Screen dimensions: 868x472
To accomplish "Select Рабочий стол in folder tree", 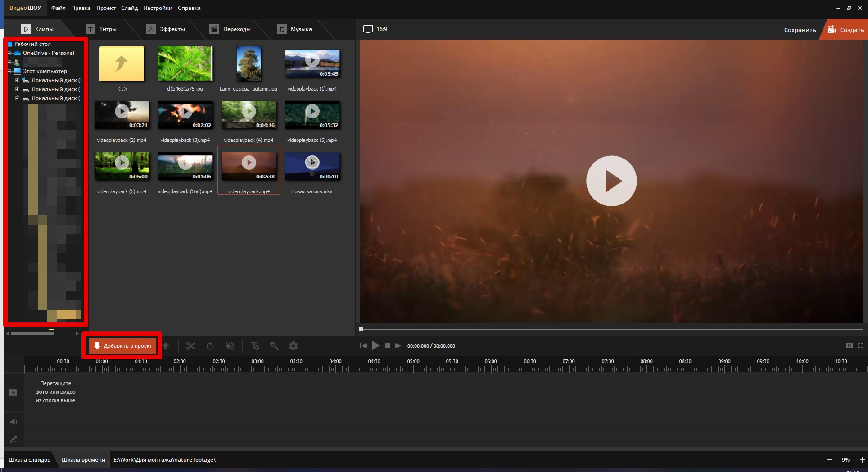I will [32, 44].
